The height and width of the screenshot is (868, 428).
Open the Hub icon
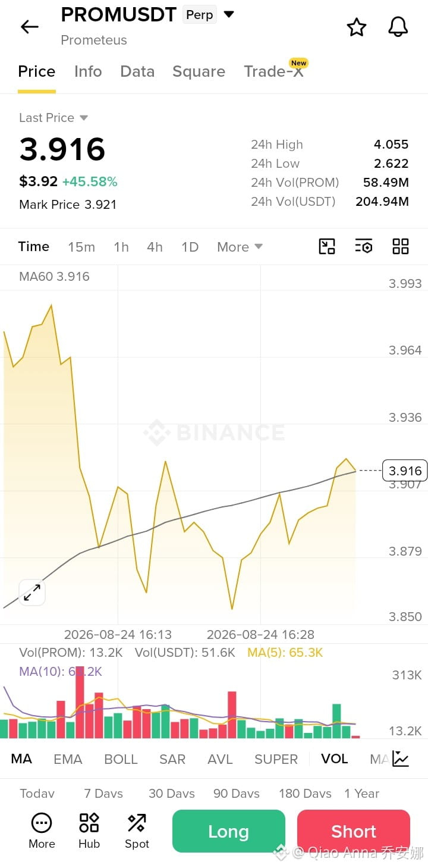tap(89, 831)
